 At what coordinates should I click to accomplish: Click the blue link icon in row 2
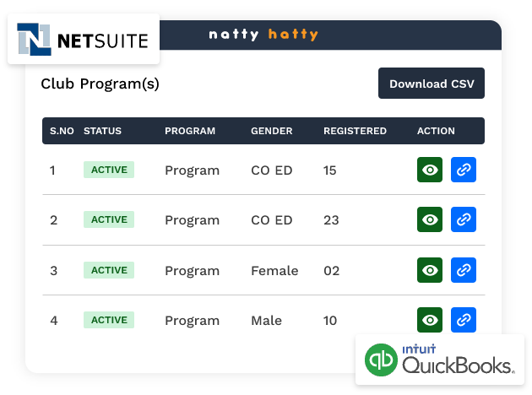point(463,219)
